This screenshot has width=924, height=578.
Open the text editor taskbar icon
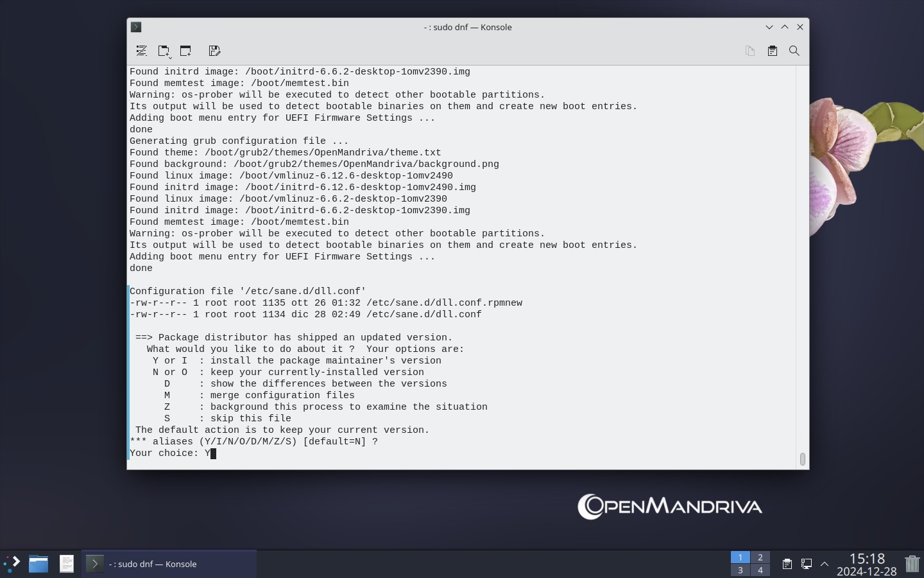click(x=67, y=564)
